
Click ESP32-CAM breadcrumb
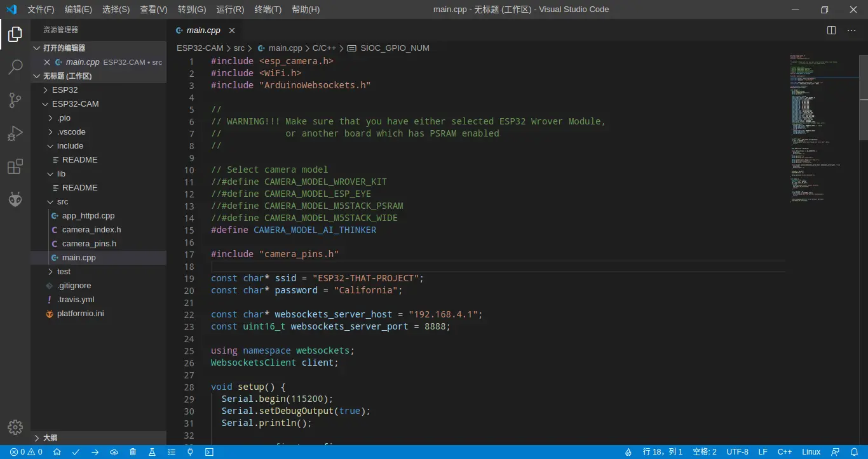click(200, 48)
